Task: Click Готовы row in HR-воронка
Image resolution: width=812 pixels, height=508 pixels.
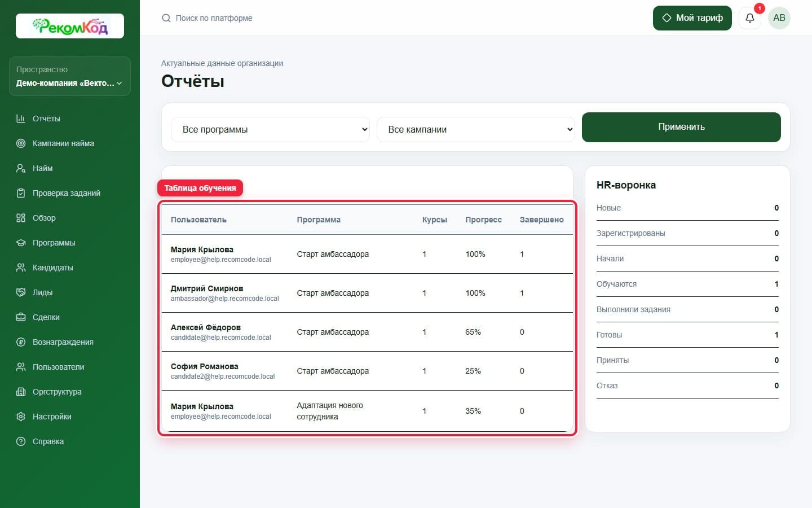Action: point(687,335)
